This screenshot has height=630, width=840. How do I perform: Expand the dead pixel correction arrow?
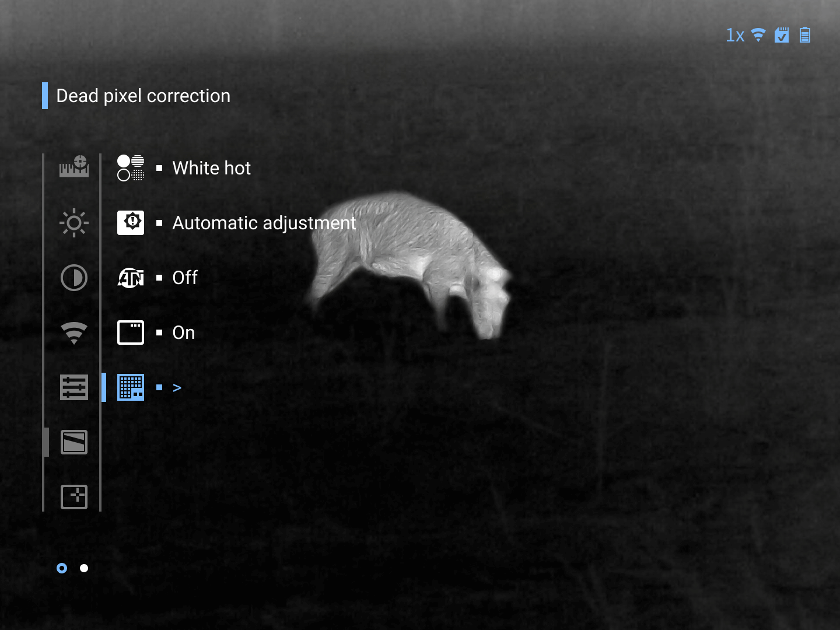(177, 388)
